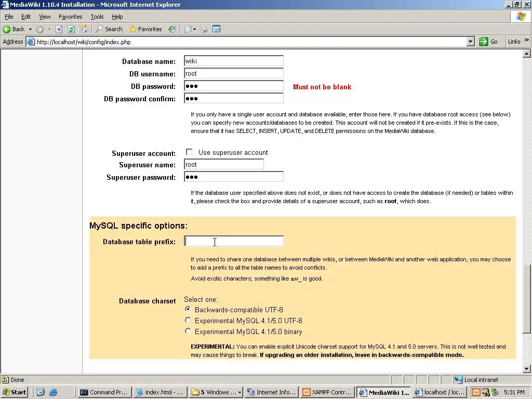
Task: Go back with the Back arrow icon
Action: pyautogui.click(x=6, y=29)
